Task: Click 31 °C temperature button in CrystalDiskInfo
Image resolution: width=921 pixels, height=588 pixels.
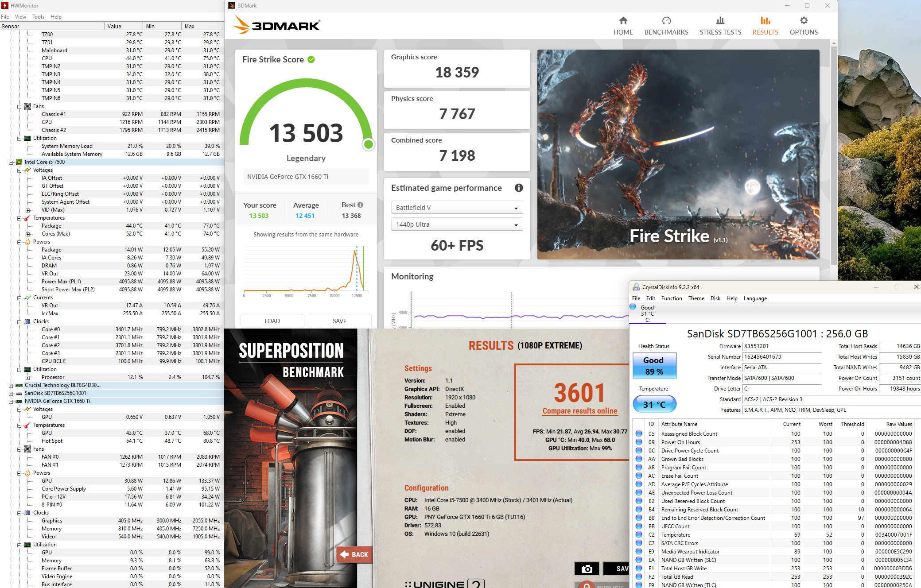Action: (654, 404)
